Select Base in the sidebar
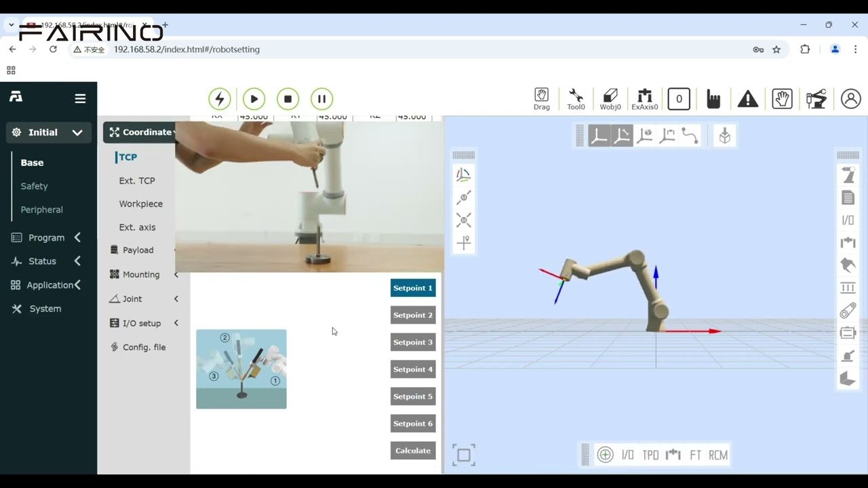The width and height of the screenshot is (868, 488). (33, 163)
